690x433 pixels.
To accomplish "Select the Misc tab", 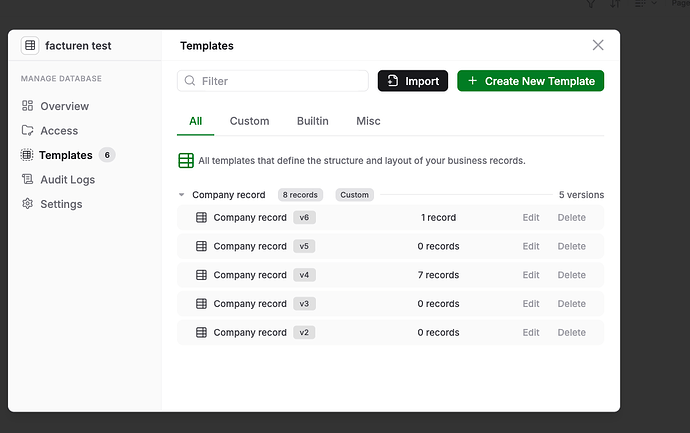I will (368, 121).
